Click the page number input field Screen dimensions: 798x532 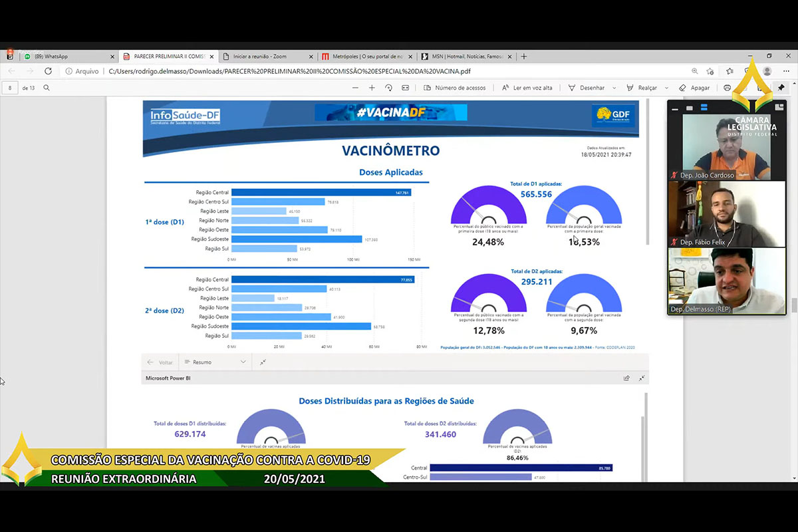[x=10, y=88]
